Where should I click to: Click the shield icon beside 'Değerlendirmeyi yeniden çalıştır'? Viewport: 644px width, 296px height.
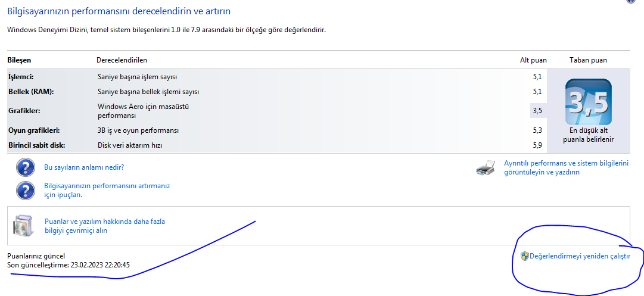[x=524, y=257]
